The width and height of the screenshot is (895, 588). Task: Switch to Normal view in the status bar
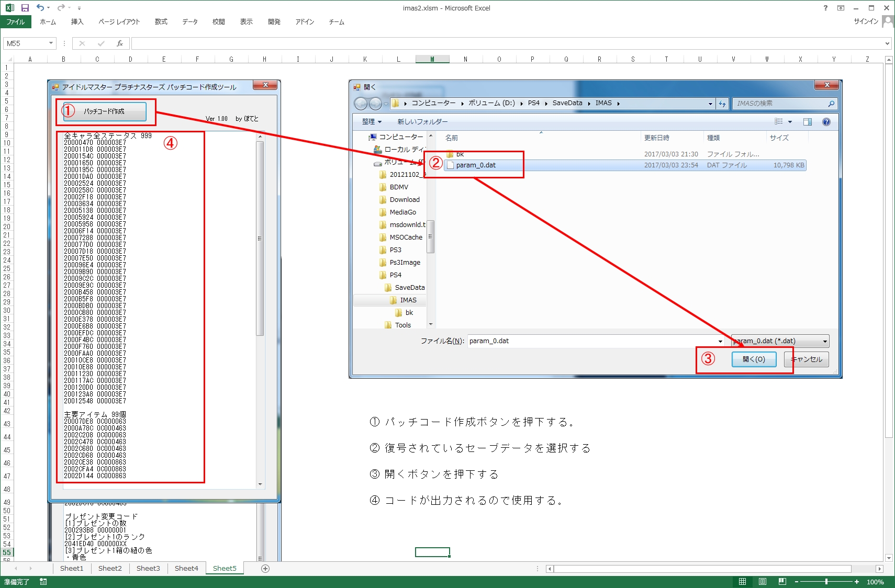[x=742, y=582]
